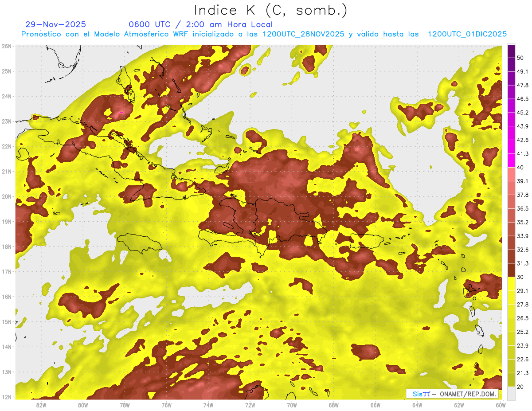Click the dark purple swatch topping the color bar

click(x=511, y=51)
